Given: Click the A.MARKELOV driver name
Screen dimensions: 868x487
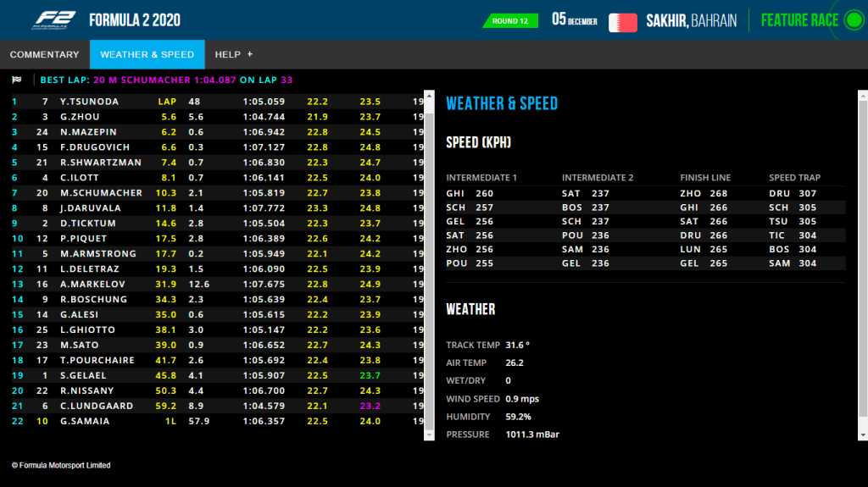Looking at the screenshot, I should pyautogui.click(x=93, y=285).
